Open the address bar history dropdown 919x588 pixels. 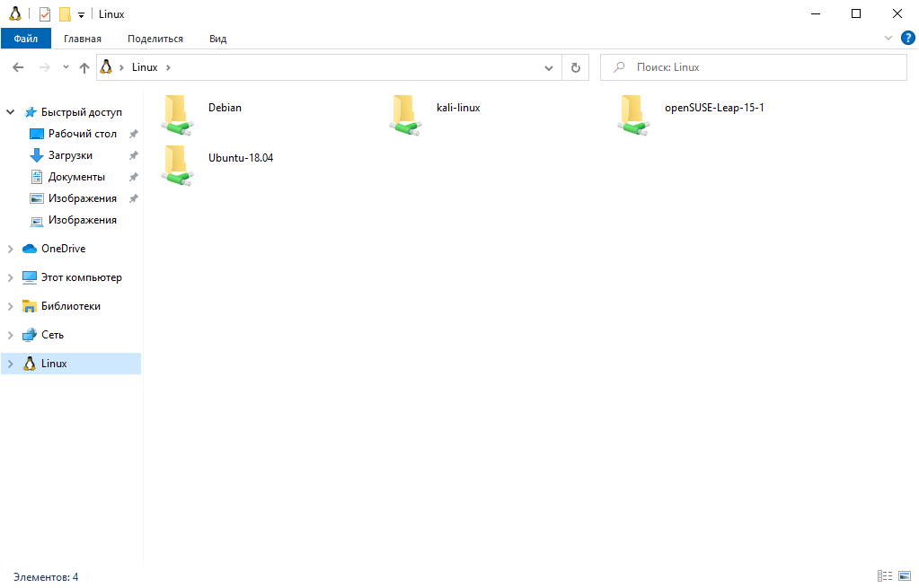[x=549, y=68]
